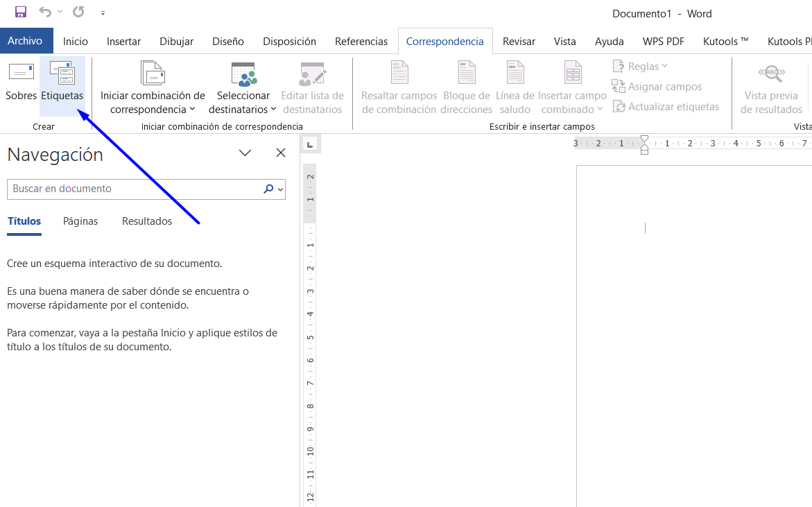
Task: Open the Archivo tab
Action: click(25, 41)
